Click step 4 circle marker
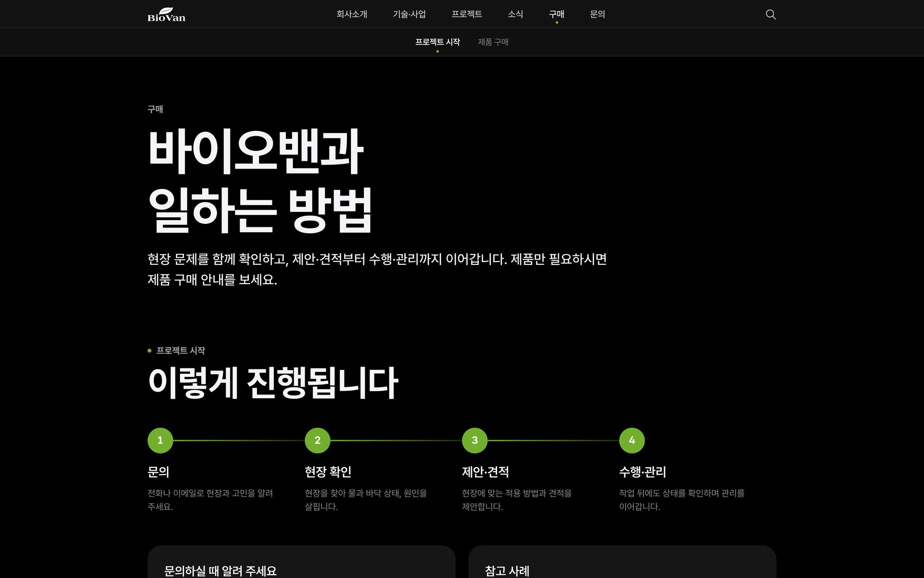924x578 pixels. (632, 440)
